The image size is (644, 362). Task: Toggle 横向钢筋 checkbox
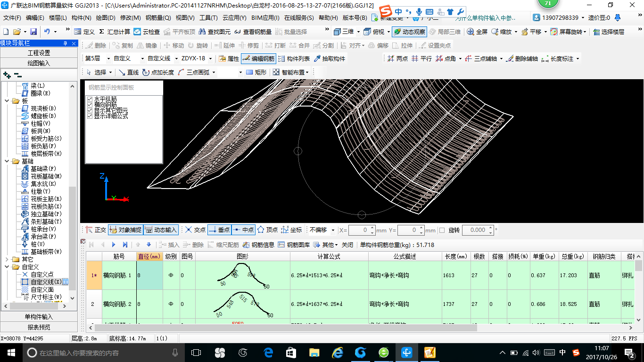point(90,105)
